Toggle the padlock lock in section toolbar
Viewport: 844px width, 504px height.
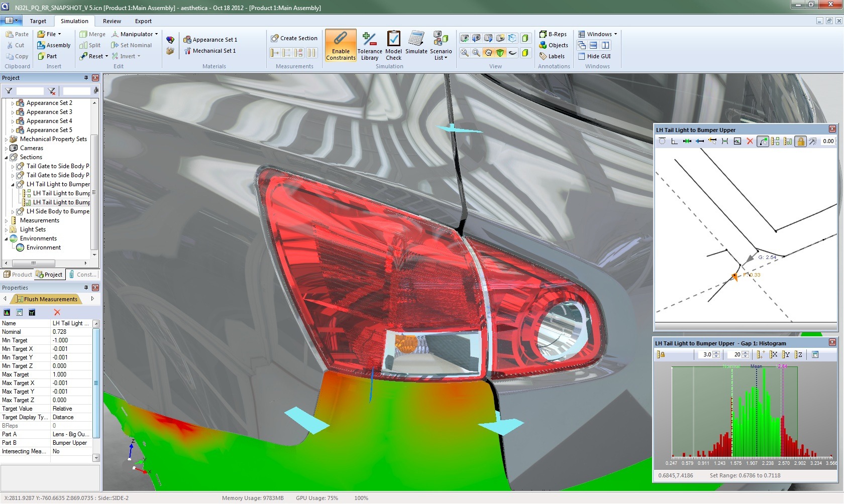pos(800,142)
